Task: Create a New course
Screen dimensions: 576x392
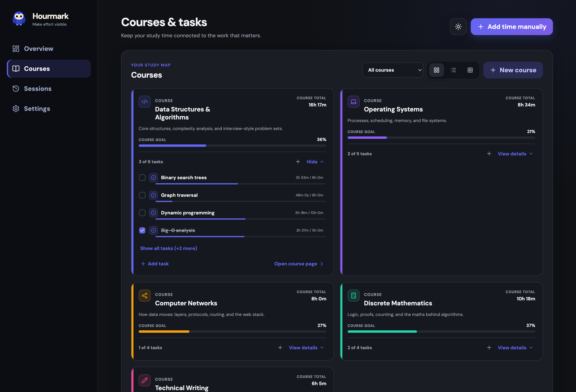Action: point(513,70)
